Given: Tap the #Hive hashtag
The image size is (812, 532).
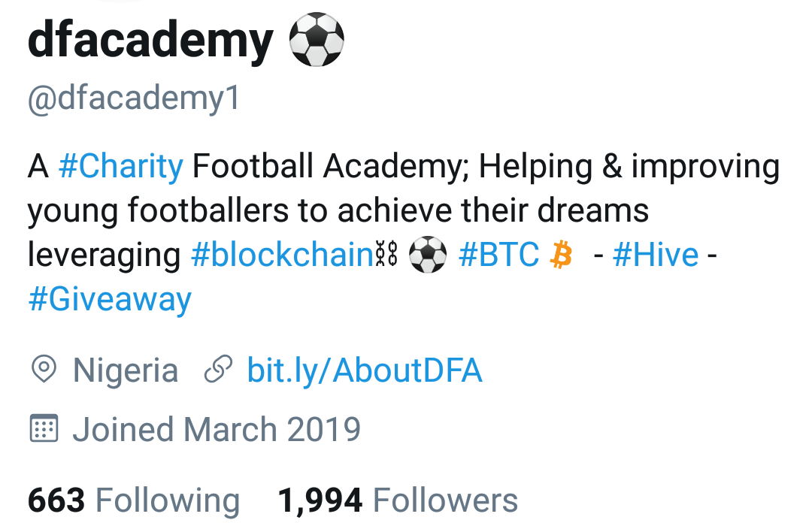Looking at the screenshot, I should pyautogui.click(x=656, y=255).
